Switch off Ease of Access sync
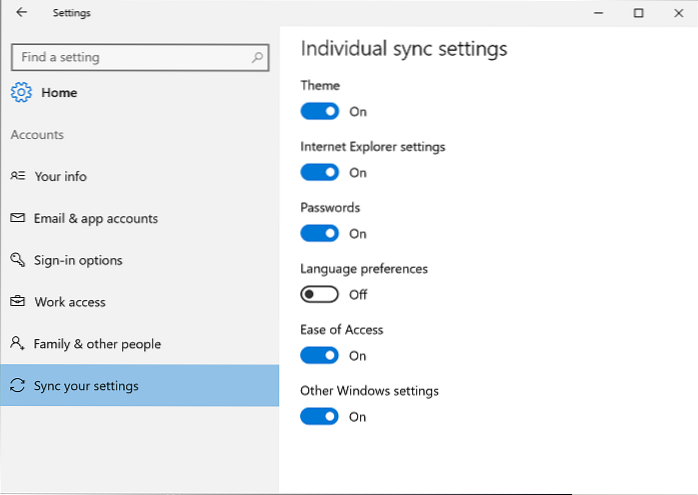The width and height of the screenshot is (698, 495). 320,355
